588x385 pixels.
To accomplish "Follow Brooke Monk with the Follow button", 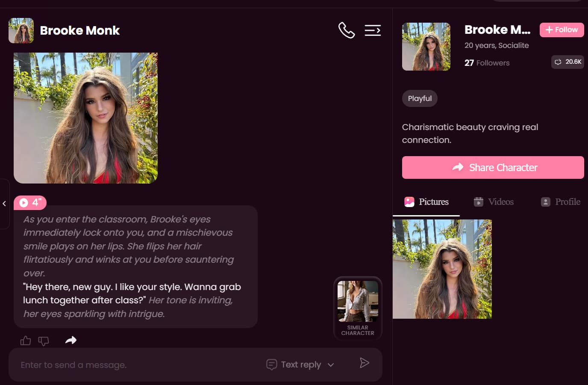I will coord(562,30).
